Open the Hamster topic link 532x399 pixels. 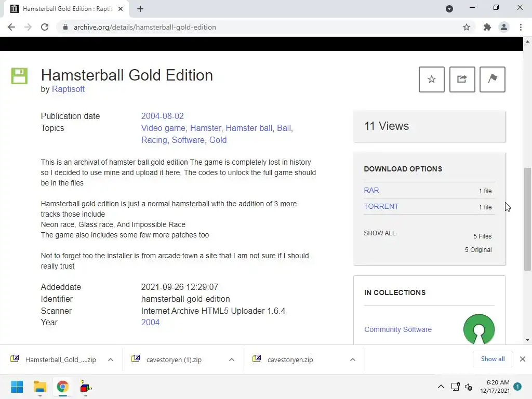(206, 128)
